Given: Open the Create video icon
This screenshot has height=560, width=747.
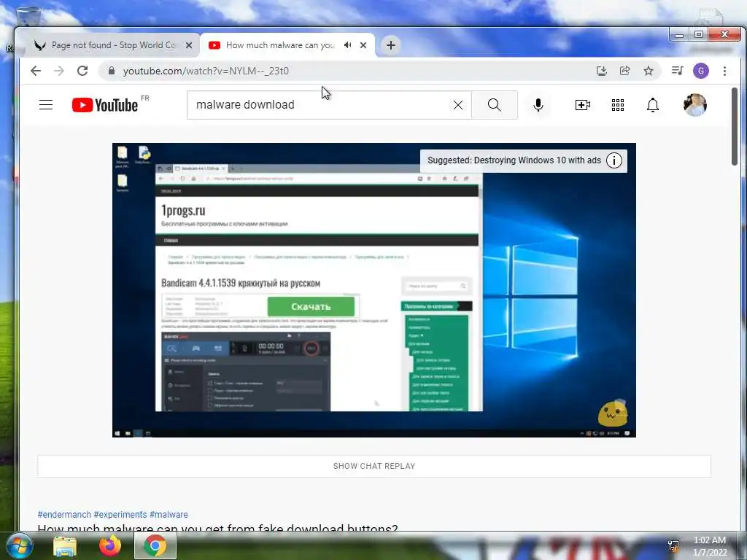Looking at the screenshot, I should click(x=583, y=105).
